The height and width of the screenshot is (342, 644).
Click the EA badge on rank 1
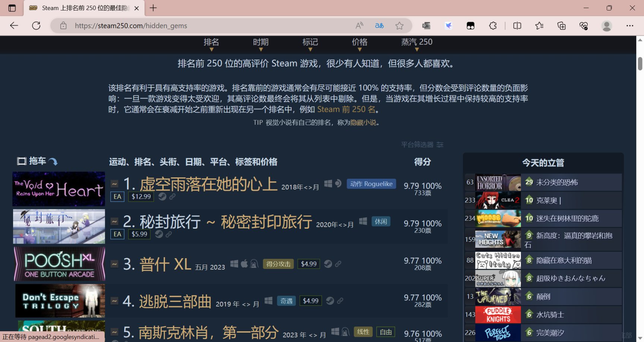point(117,196)
